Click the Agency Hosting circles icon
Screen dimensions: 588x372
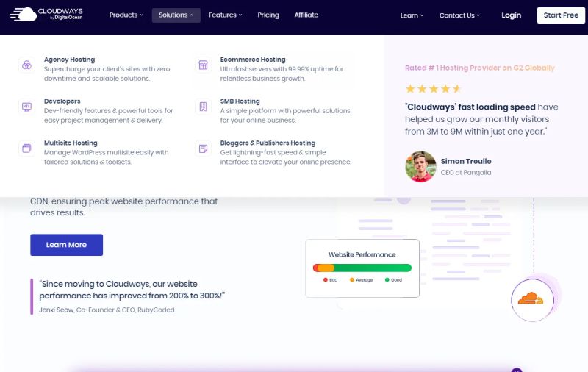pos(26,65)
